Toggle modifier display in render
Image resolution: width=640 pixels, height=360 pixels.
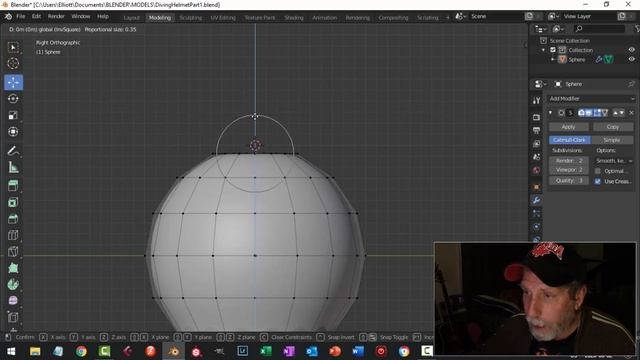[x=581, y=113]
